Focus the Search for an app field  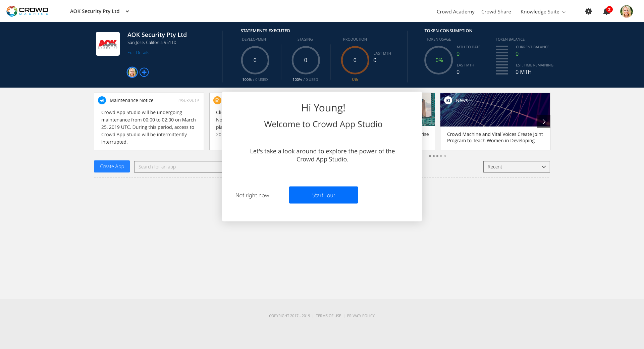[178, 167]
